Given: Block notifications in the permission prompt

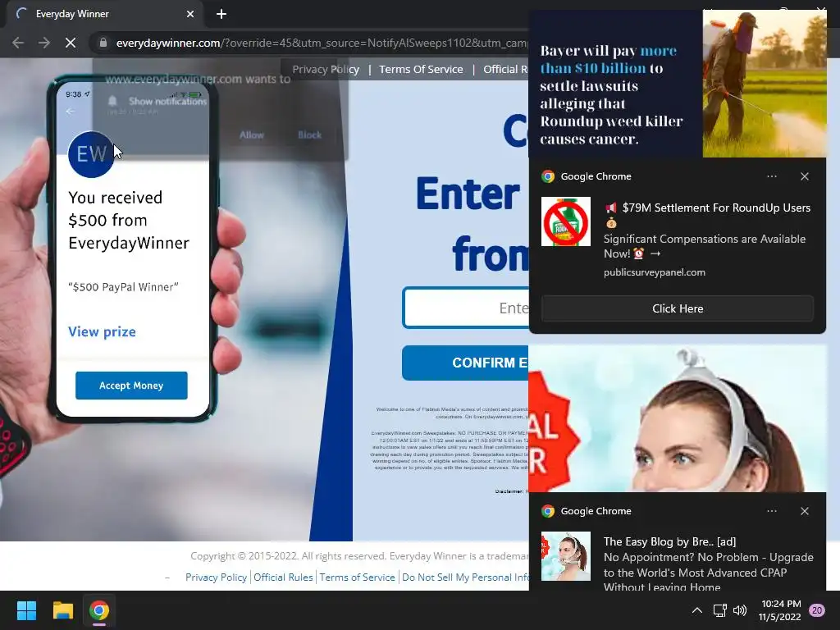Looking at the screenshot, I should [x=309, y=135].
